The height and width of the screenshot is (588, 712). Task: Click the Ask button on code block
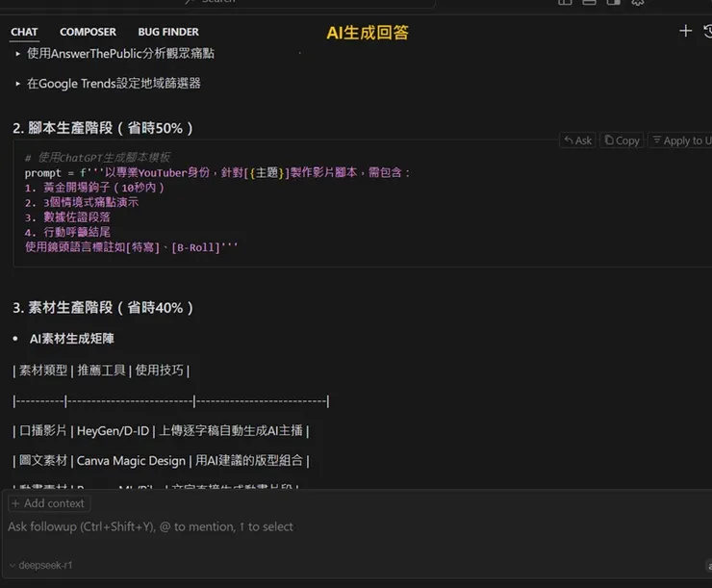[577, 141]
